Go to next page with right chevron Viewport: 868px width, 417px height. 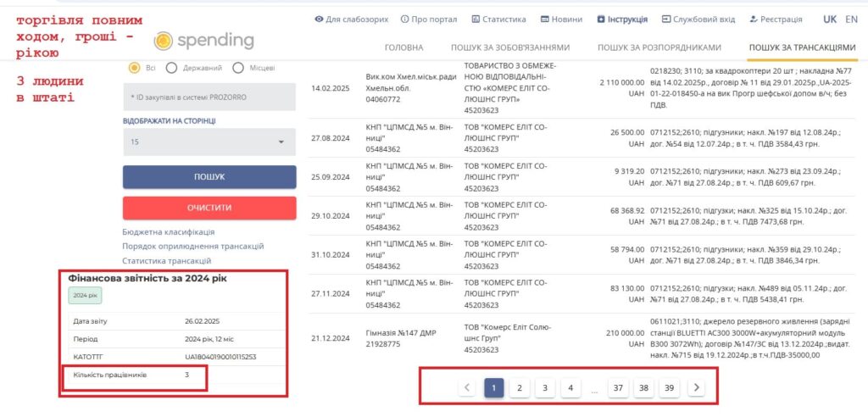[696, 387]
